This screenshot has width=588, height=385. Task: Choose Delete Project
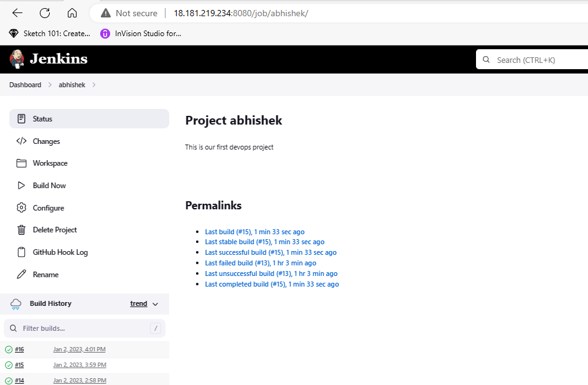click(x=89, y=230)
